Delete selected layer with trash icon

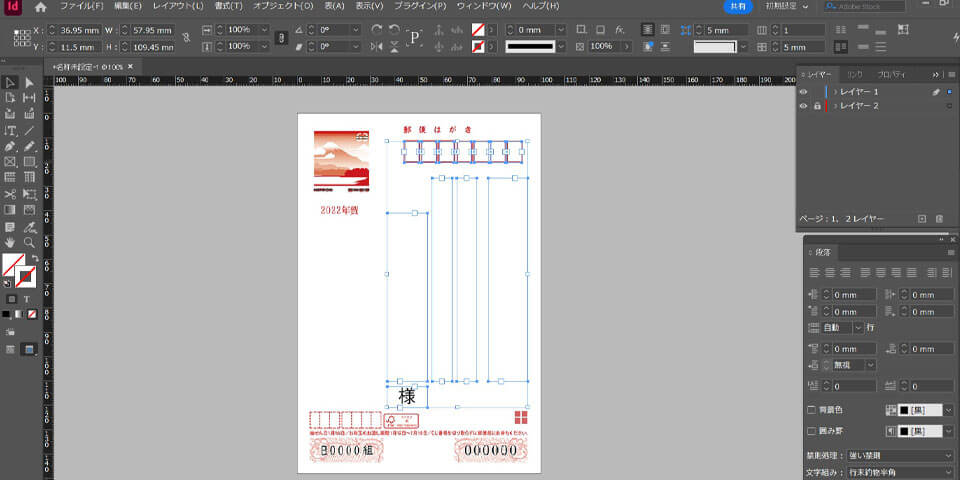(x=939, y=218)
